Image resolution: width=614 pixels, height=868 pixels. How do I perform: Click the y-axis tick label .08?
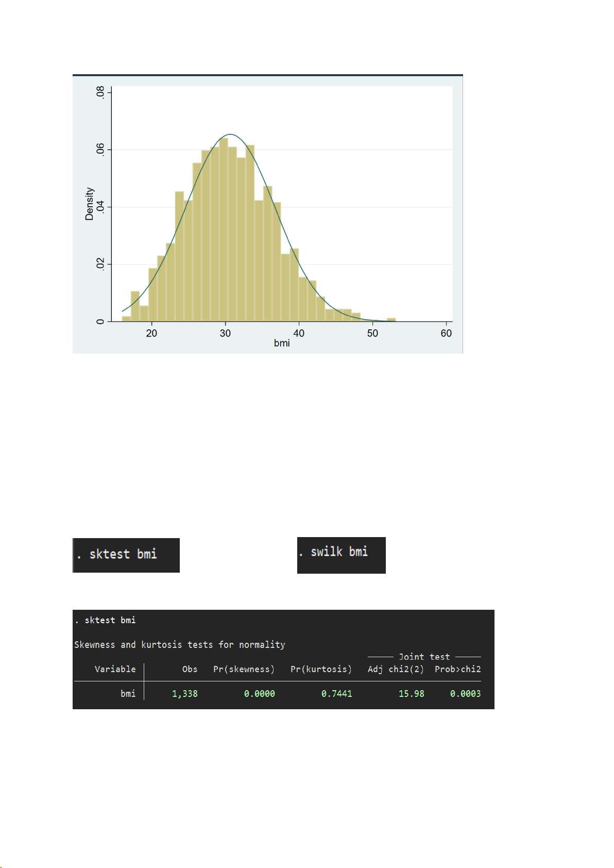pyautogui.click(x=100, y=92)
